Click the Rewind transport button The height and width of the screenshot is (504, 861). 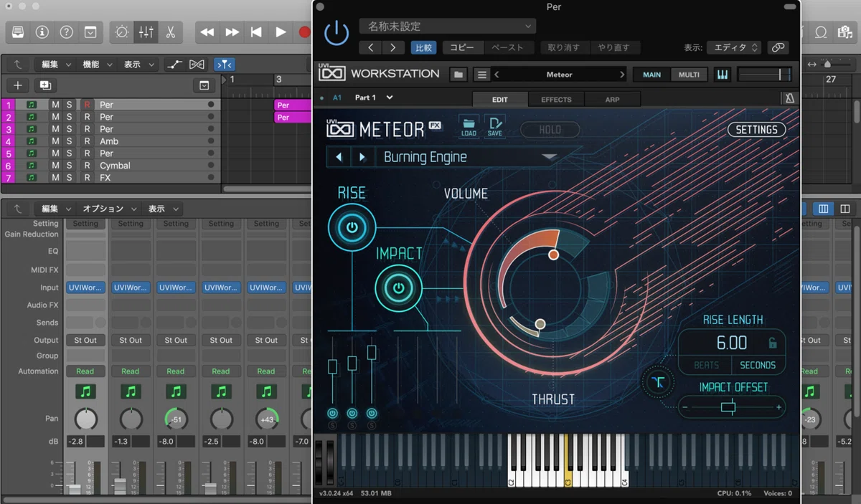[207, 32]
